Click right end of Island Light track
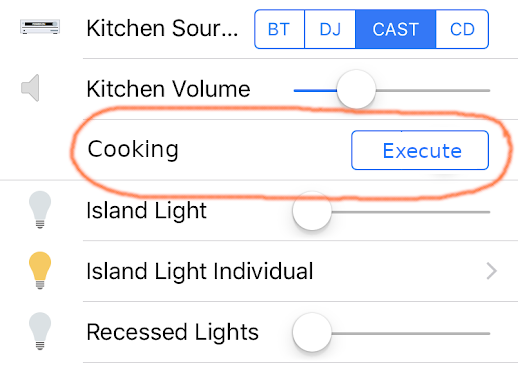518x367 pixels. click(x=487, y=212)
